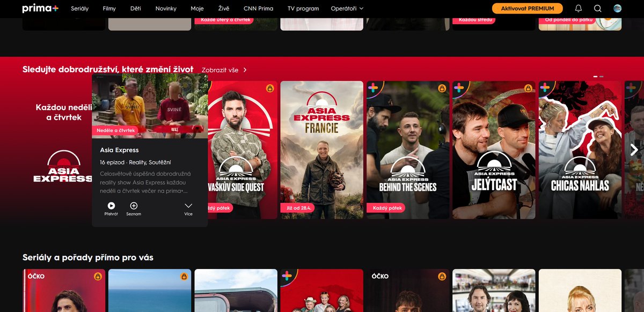Screen dimensions: 644x312
Task: Open the Vaškův Side Quest card
Action: pyautogui.click(x=243, y=150)
